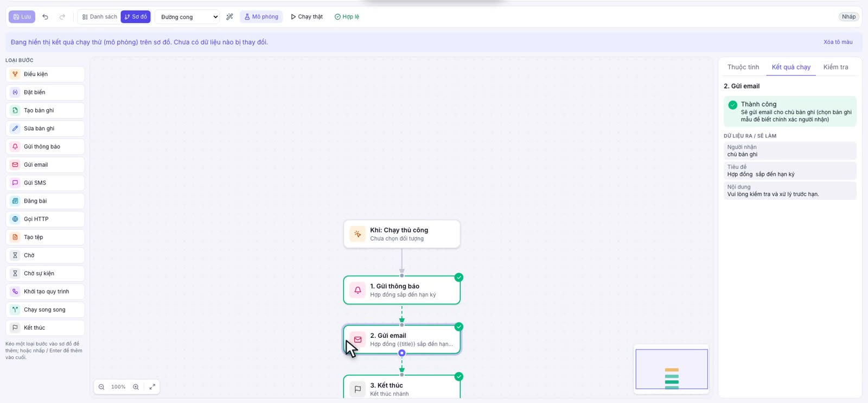Click the redo arrow icon
Viewport: 868px width, 403px height.
click(62, 17)
